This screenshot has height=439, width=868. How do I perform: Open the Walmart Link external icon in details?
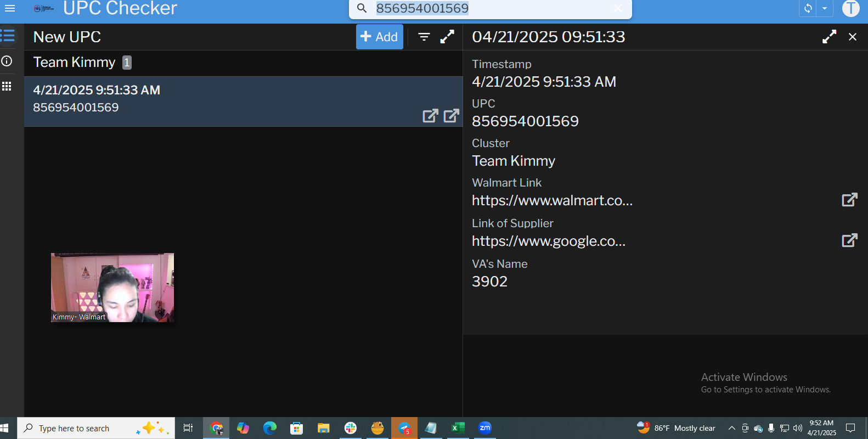point(849,200)
